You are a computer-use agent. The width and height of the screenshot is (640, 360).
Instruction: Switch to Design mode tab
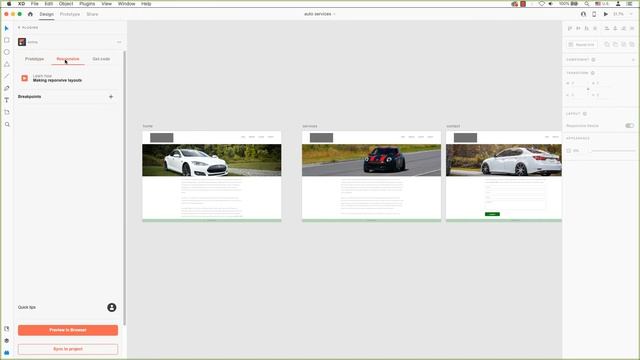(x=47, y=14)
